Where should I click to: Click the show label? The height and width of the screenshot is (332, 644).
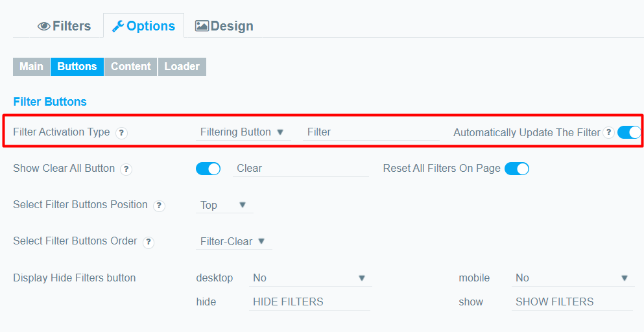(471, 302)
